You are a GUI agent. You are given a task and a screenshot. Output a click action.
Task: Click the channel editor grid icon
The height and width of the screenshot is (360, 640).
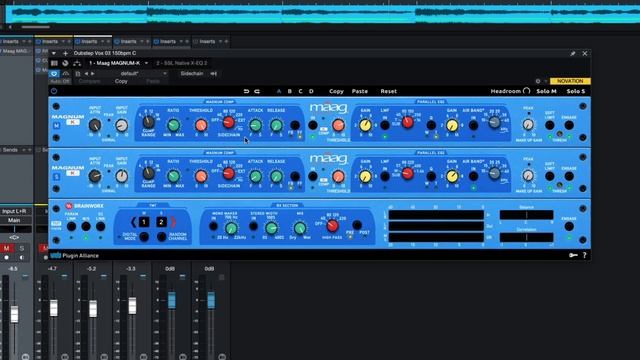[x=54, y=63]
